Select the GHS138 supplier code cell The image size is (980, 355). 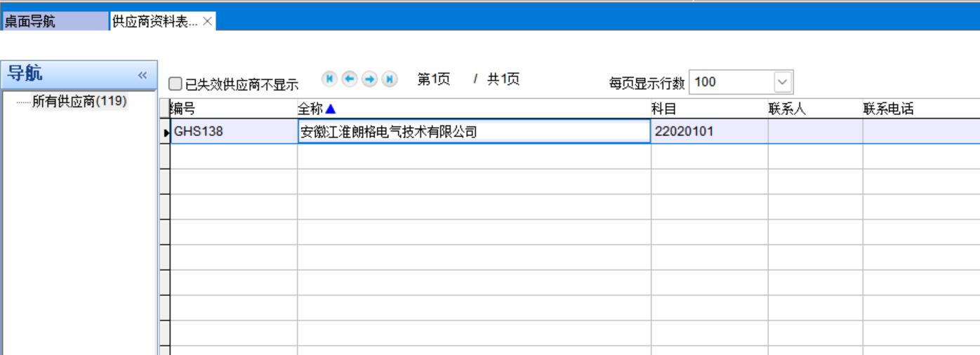point(234,131)
